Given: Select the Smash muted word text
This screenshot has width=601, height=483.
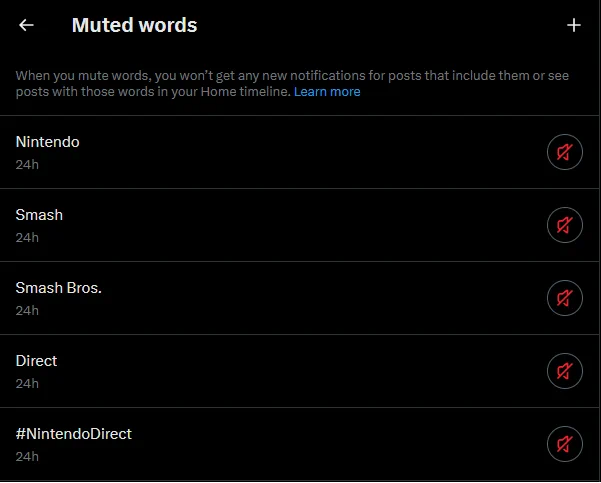Looking at the screenshot, I should 39,215.
